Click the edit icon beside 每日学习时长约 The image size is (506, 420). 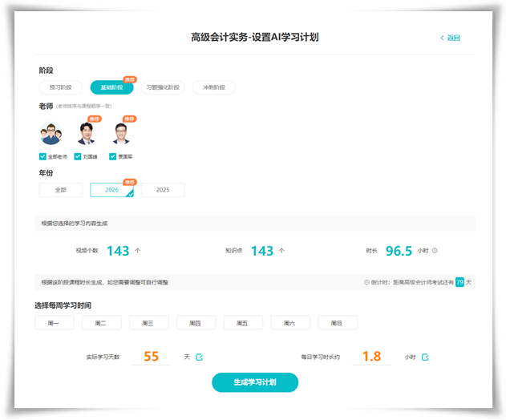[426, 357]
